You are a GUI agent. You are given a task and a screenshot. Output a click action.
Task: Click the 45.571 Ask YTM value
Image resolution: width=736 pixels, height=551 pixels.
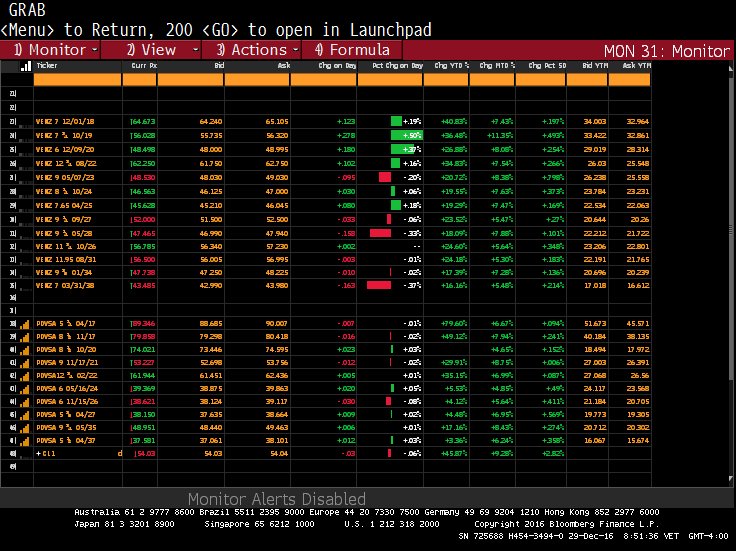click(x=638, y=324)
